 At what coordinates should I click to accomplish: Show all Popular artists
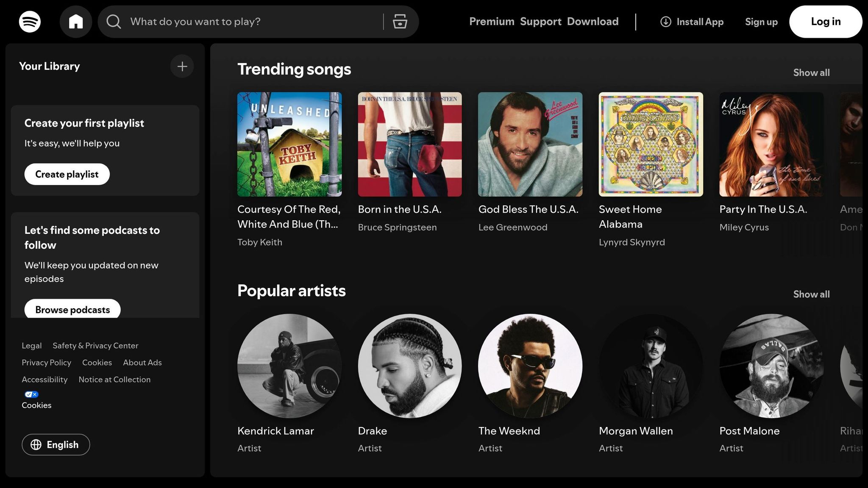point(812,294)
